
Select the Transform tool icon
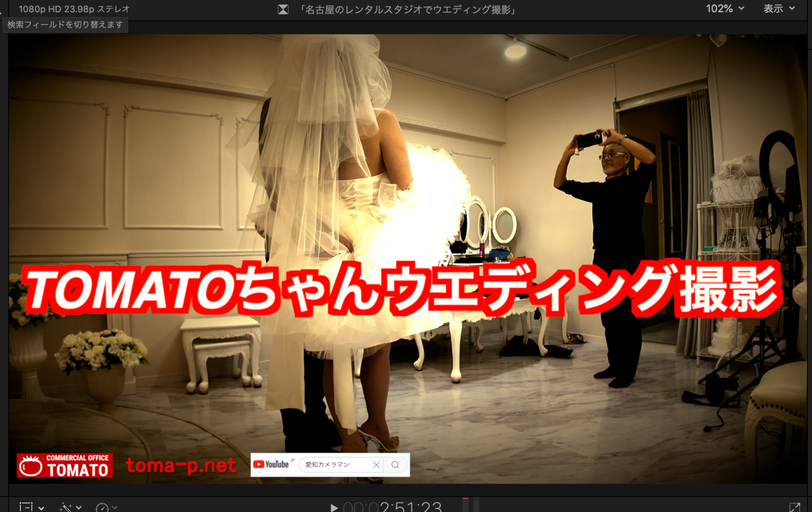tap(26, 507)
